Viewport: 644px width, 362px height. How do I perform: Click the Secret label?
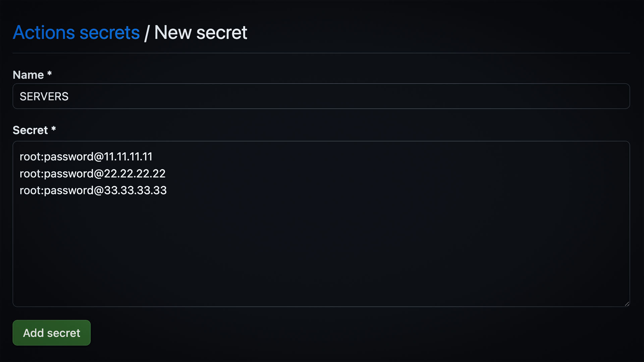click(x=30, y=130)
